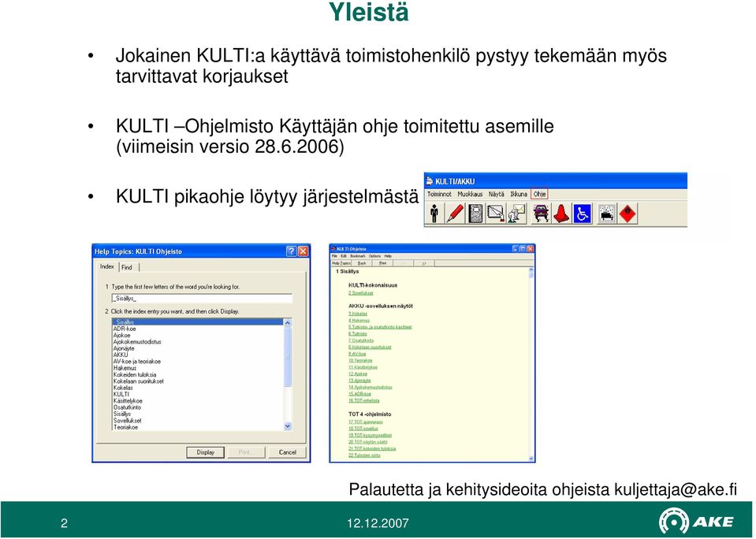Click the Print button in Ohjeisto toolbar
The height and width of the screenshot is (539, 756).
pos(382,263)
